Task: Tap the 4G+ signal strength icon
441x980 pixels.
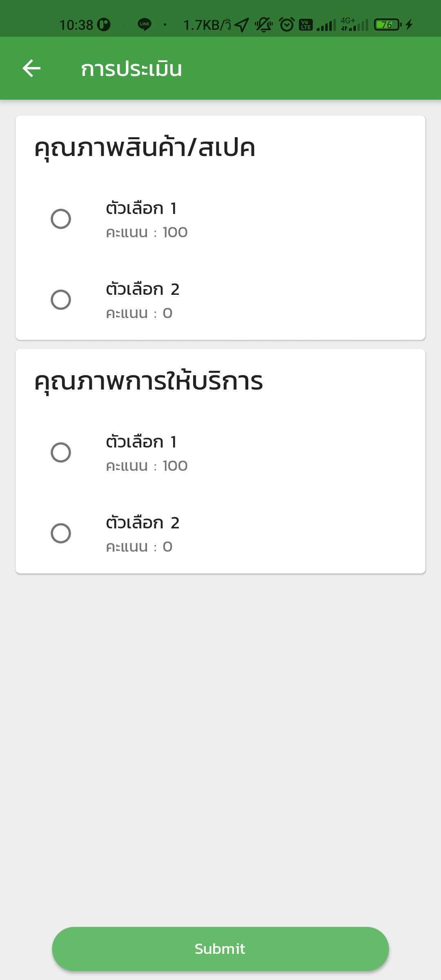Action: 354,24
